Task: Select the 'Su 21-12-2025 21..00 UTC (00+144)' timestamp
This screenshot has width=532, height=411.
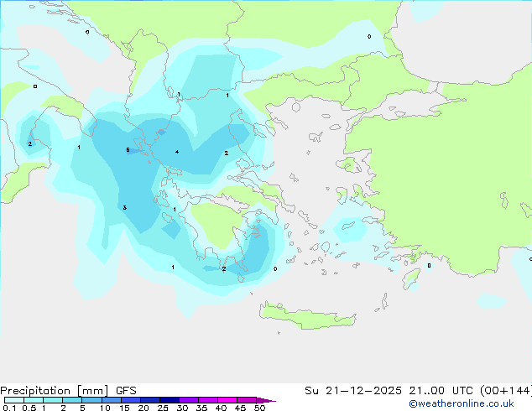Action: pyautogui.click(x=418, y=391)
